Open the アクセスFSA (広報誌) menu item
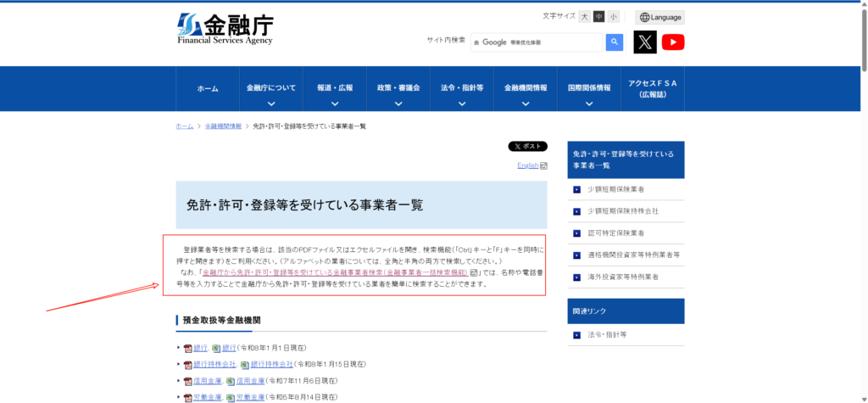This screenshot has height=403, width=868. [652, 88]
